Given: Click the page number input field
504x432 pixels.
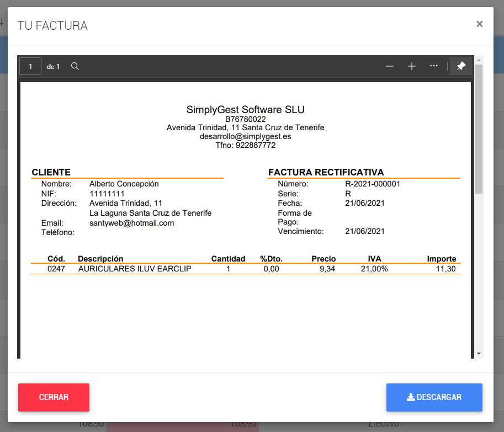Looking at the screenshot, I should pyautogui.click(x=30, y=66).
